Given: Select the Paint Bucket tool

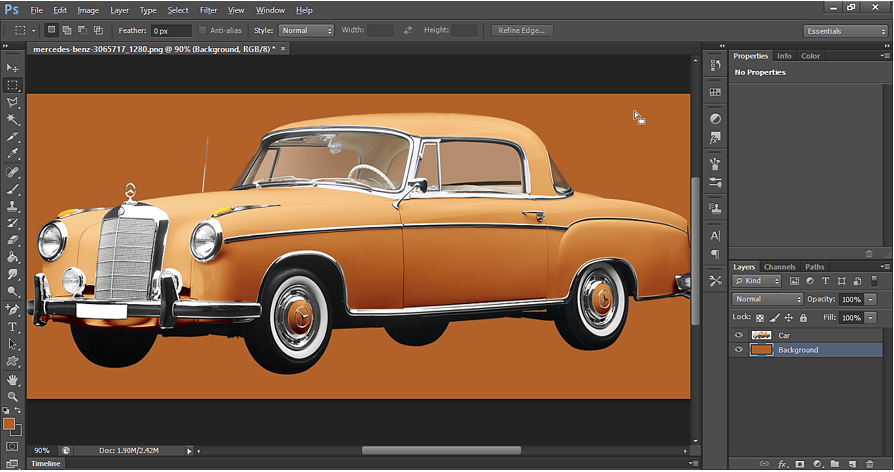Looking at the screenshot, I should (x=12, y=257).
